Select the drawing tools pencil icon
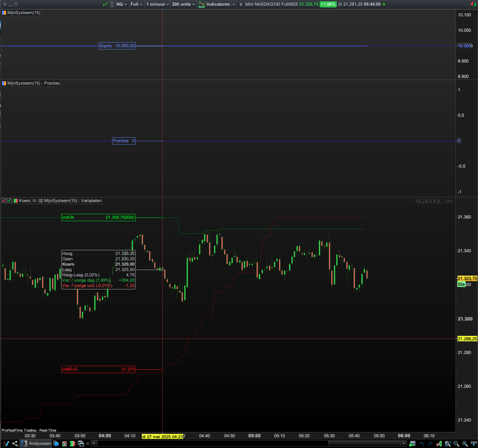The image size is (478, 448). (6, 444)
